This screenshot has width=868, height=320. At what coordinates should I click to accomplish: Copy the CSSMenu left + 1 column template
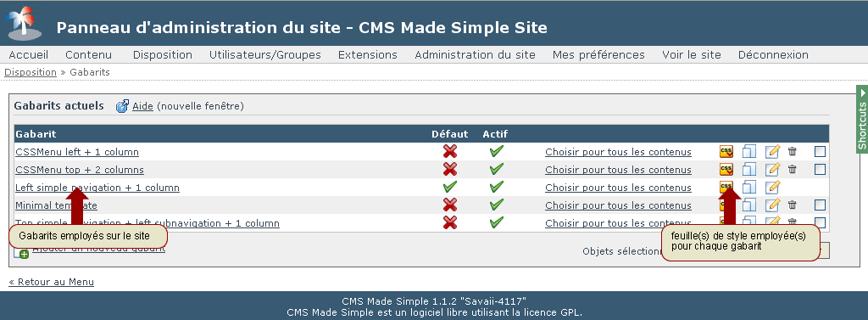749,151
